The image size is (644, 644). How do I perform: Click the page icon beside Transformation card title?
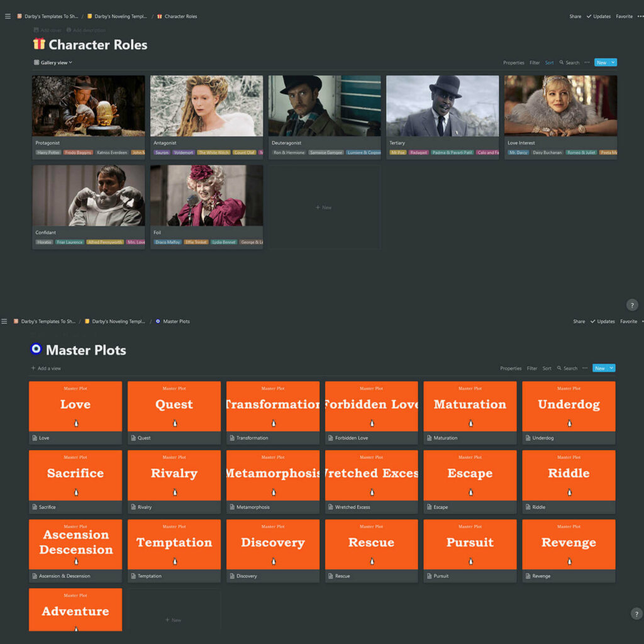[x=232, y=438]
